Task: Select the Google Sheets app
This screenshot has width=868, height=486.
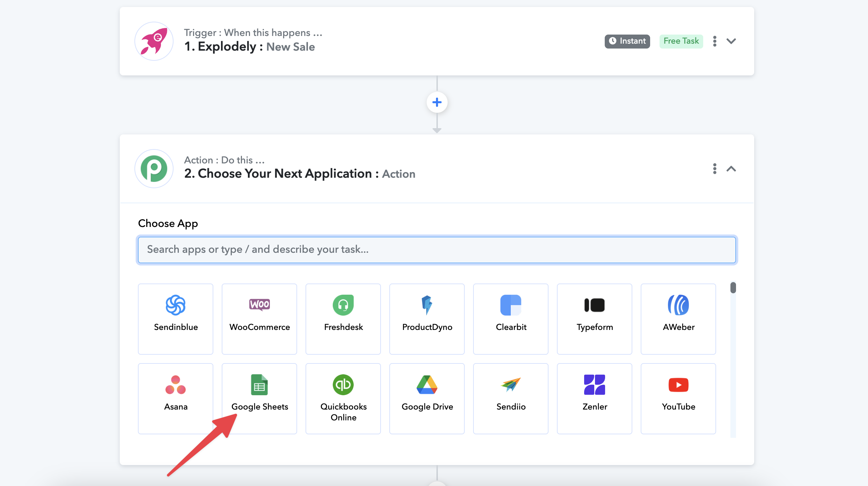Action: point(259,398)
